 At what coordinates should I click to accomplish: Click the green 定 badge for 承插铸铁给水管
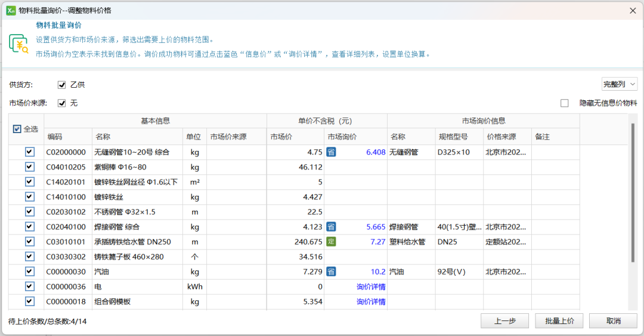332,242
